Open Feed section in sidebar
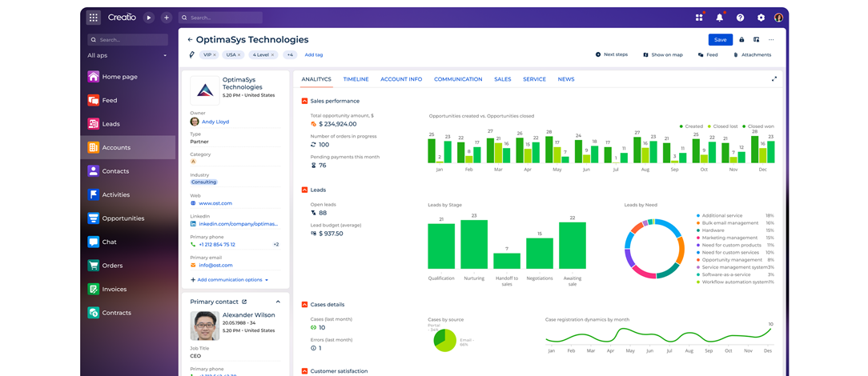The width and height of the screenshot is (868, 376). pos(128,100)
